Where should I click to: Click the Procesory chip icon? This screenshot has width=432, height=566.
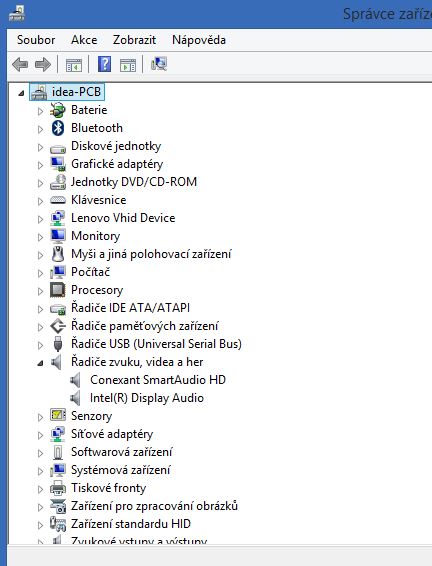click(x=58, y=290)
